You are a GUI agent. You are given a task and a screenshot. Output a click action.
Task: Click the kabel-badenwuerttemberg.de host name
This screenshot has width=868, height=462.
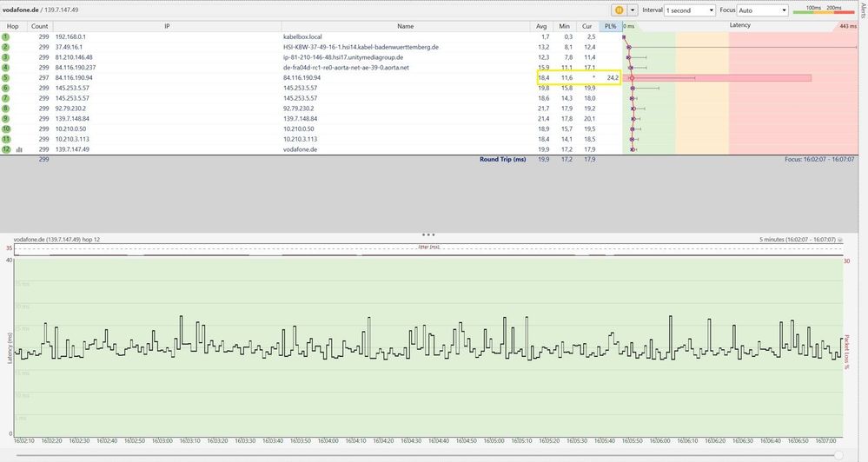click(x=361, y=47)
